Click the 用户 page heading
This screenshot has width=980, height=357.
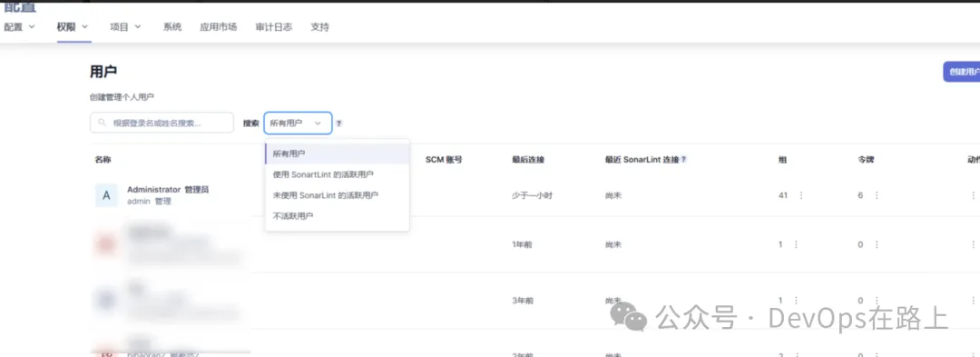click(103, 72)
